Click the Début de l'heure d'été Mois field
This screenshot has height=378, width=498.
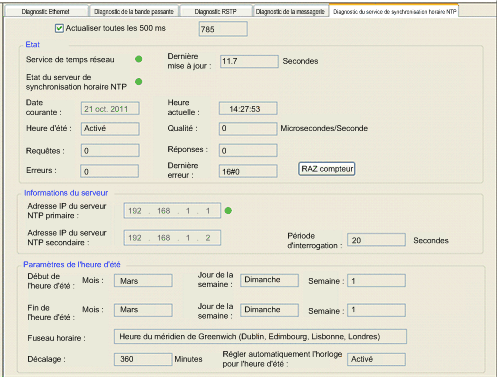click(x=143, y=281)
